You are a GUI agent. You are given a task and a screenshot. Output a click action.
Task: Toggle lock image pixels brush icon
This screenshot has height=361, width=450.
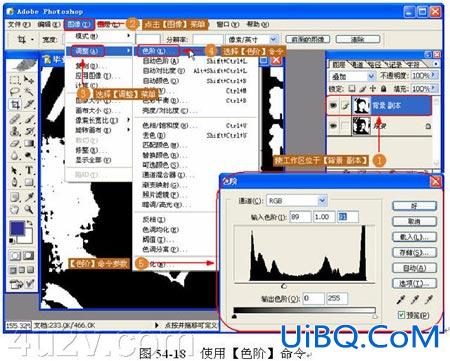pos(363,89)
